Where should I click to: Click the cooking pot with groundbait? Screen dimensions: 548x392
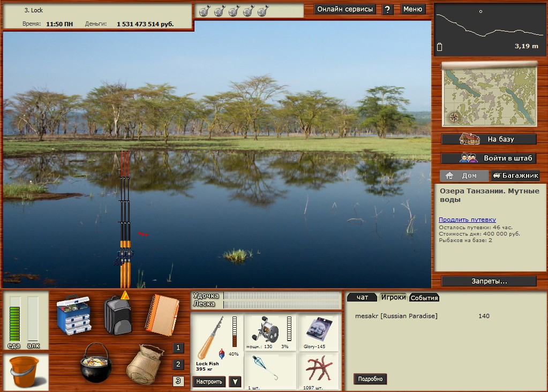coord(96,363)
